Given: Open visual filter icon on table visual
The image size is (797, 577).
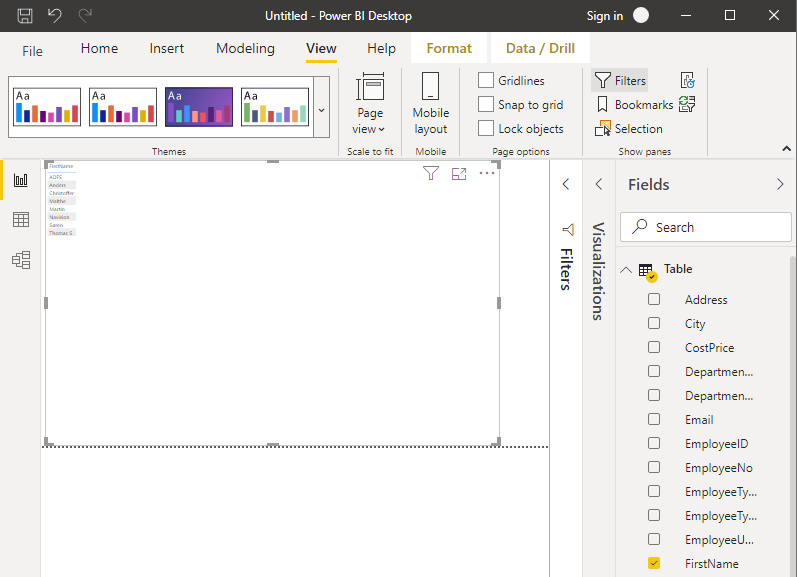Looking at the screenshot, I should [x=431, y=174].
